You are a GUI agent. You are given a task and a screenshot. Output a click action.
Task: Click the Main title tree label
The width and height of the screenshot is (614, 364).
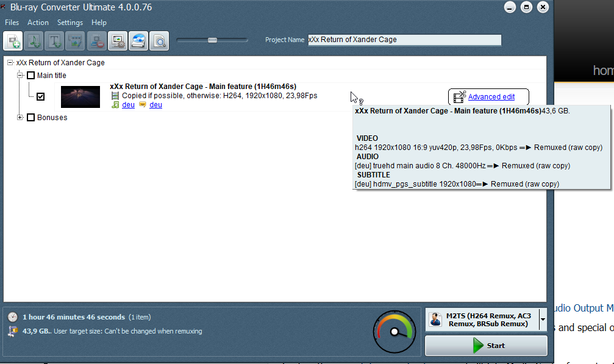[x=52, y=75]
